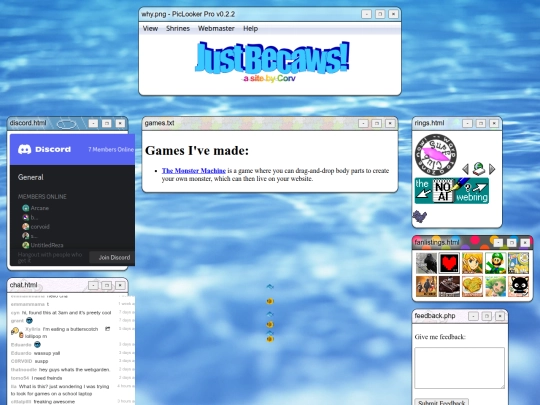The image size is (540, 405).
Task: Click the NO AI notepad badge
Action: [x=443, y=190]
